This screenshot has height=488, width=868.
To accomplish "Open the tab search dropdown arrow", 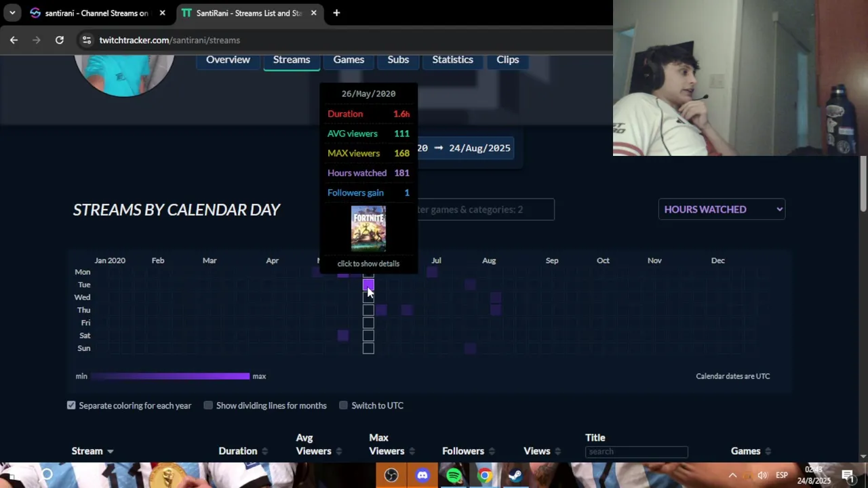I will [x=12, y=13].
